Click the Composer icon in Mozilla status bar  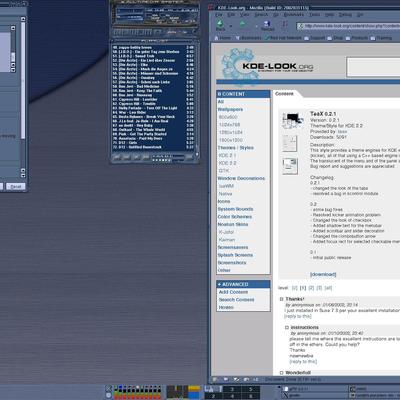pos(236,379)
